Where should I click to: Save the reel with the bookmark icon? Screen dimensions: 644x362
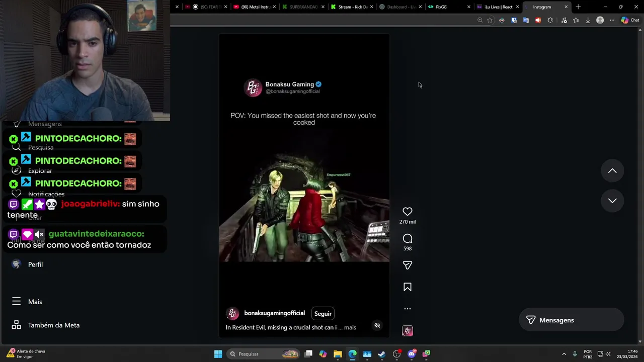coord(408,287)
